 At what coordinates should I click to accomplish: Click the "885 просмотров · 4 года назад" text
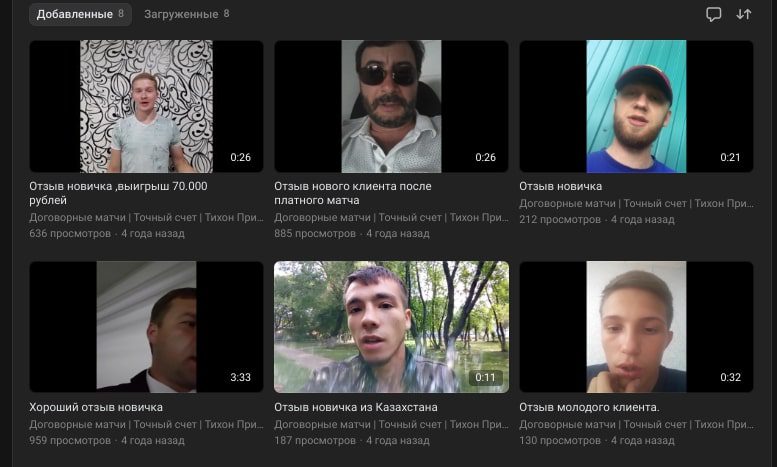click(x=352, y=234)
